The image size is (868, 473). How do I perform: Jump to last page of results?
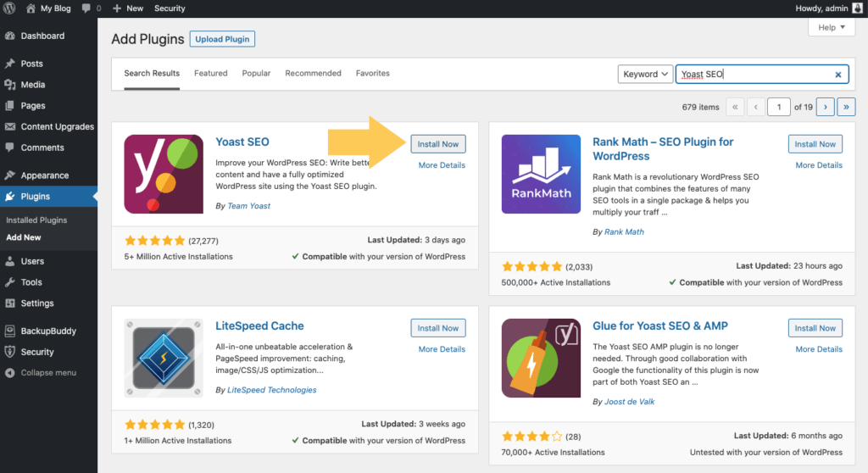[x=846, y=107]
